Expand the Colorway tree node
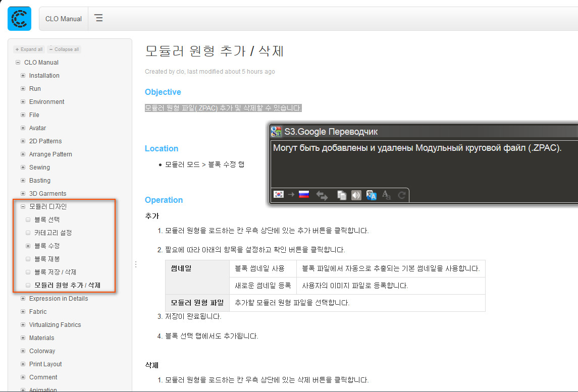This screenshot has width=578, height=392. [23, 351]
